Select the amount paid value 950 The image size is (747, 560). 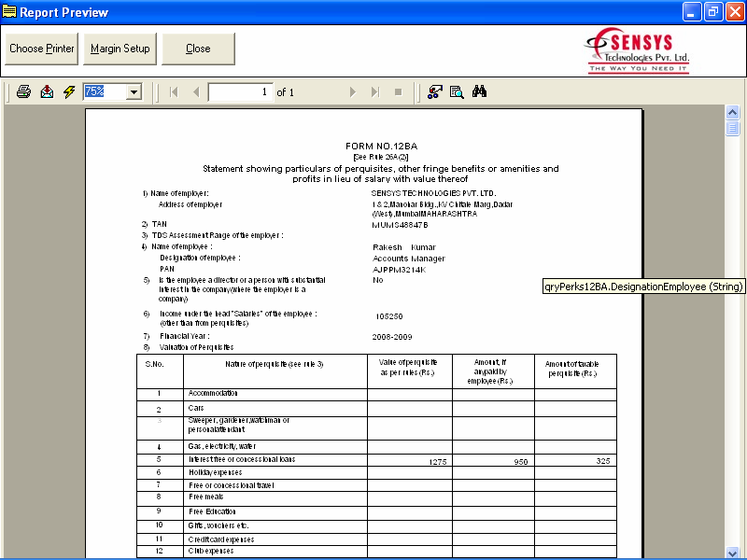521,461
